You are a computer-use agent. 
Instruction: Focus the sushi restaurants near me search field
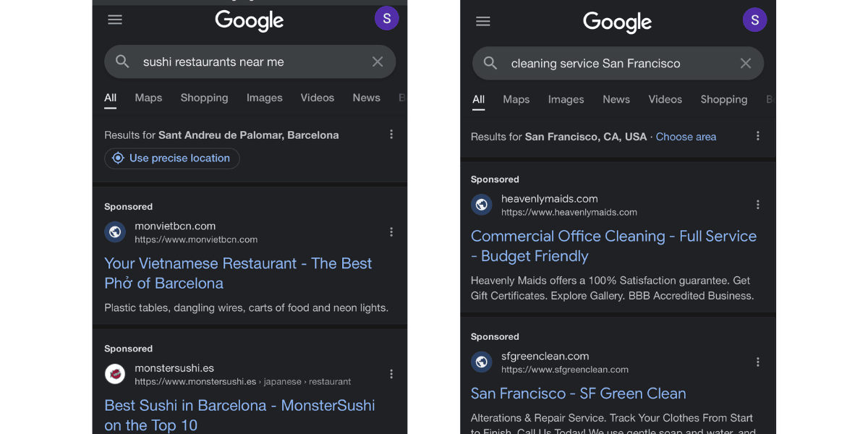pyautogui.click(x=250, y=61)
